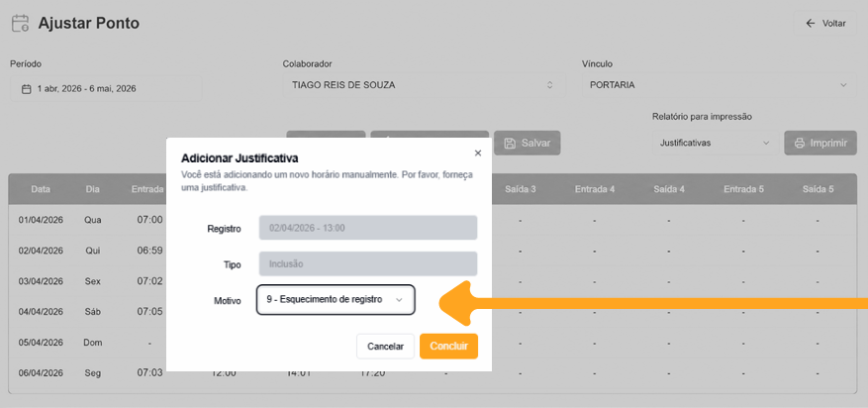Image resolution: width=868 pixels, height=408 pixels.
Task: Click the Concluir button
Action: pyautogui.click(x=448, y=346)
